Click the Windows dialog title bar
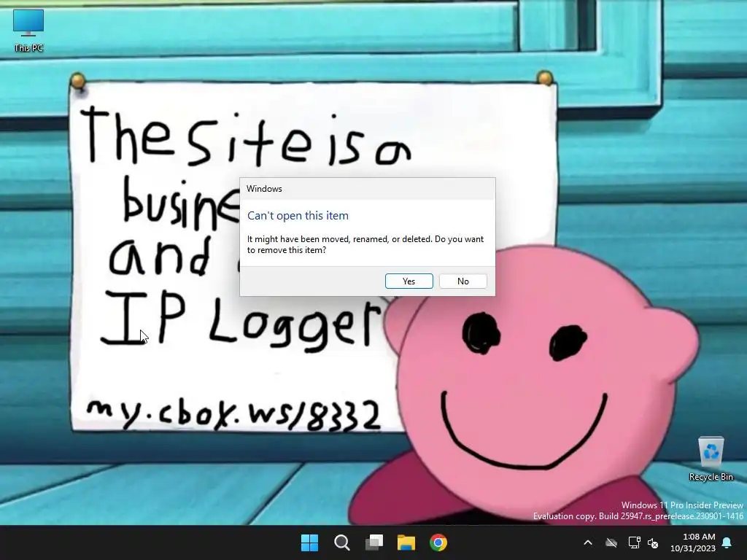 (x=368, y=189)
